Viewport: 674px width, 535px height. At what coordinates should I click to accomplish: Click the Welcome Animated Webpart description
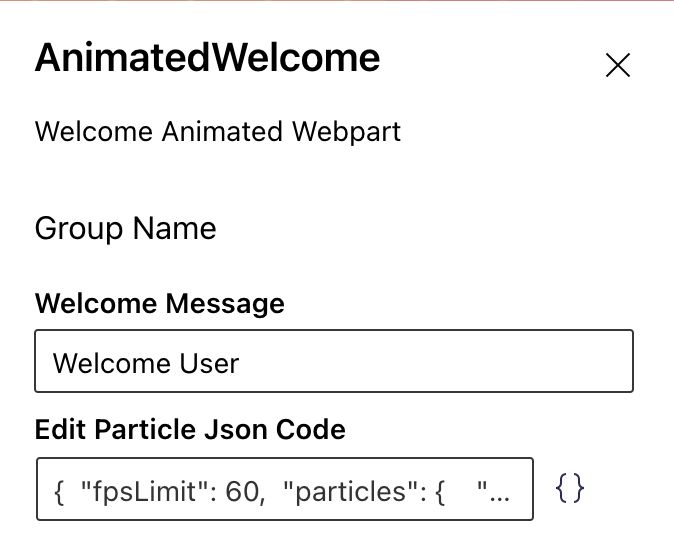tap(217, 131)
